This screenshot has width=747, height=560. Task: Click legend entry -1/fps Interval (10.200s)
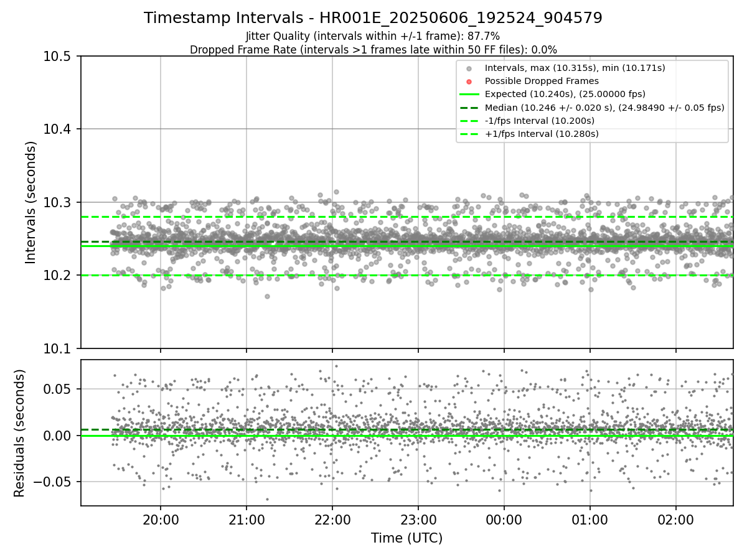coord(540,121)
